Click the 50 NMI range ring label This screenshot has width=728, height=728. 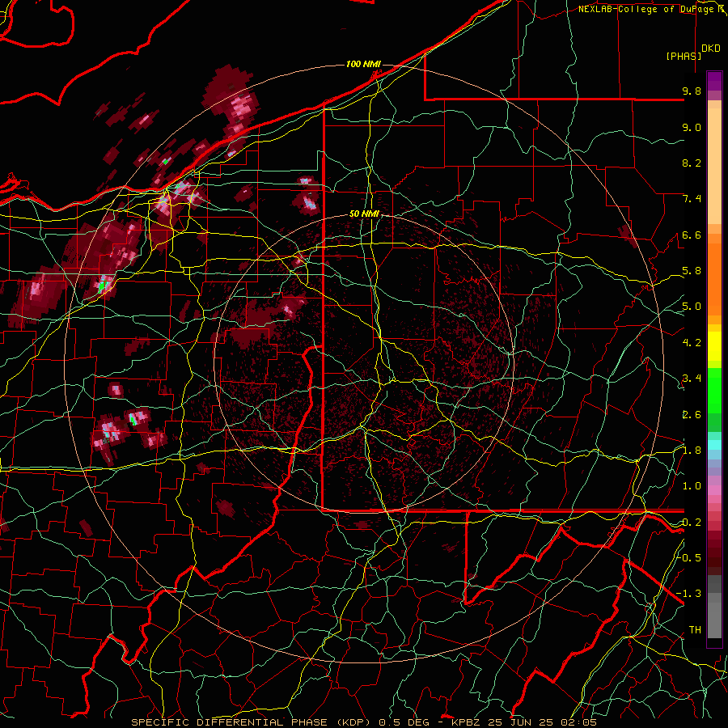[x=364, y=214]
